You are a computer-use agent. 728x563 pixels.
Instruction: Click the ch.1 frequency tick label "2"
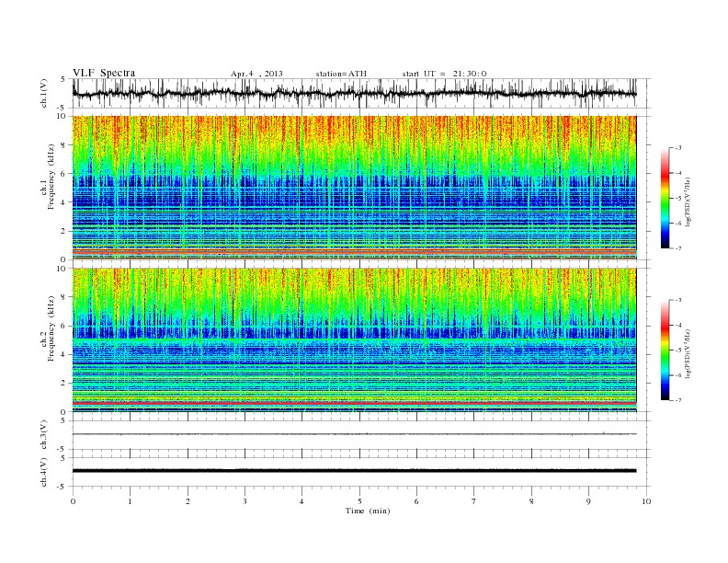point(63,231)
